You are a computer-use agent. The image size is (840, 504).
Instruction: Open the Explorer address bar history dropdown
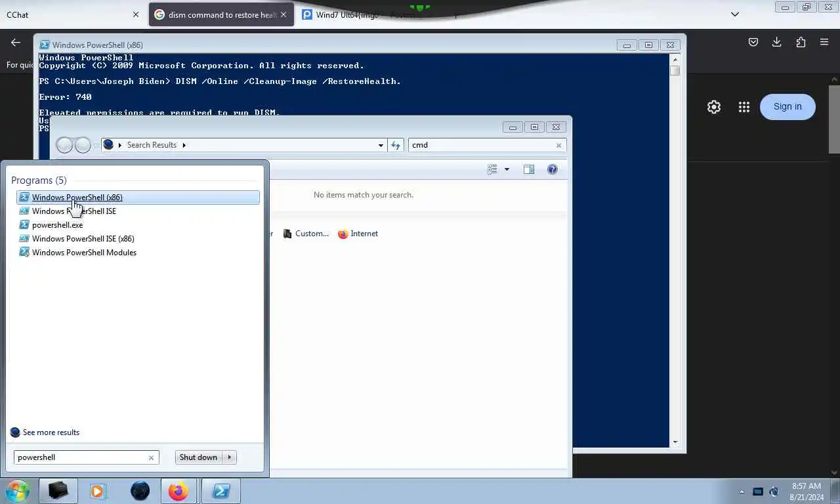[381, 145]
